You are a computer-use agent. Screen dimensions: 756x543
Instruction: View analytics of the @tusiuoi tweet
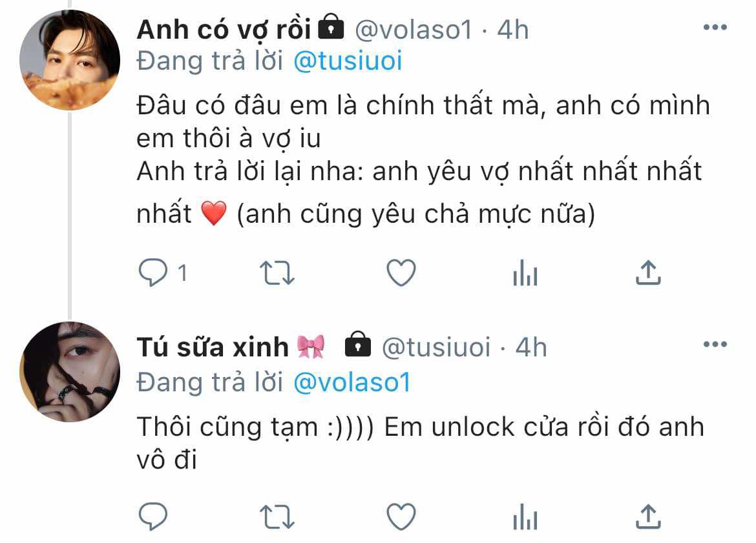[x=525, y=517]
